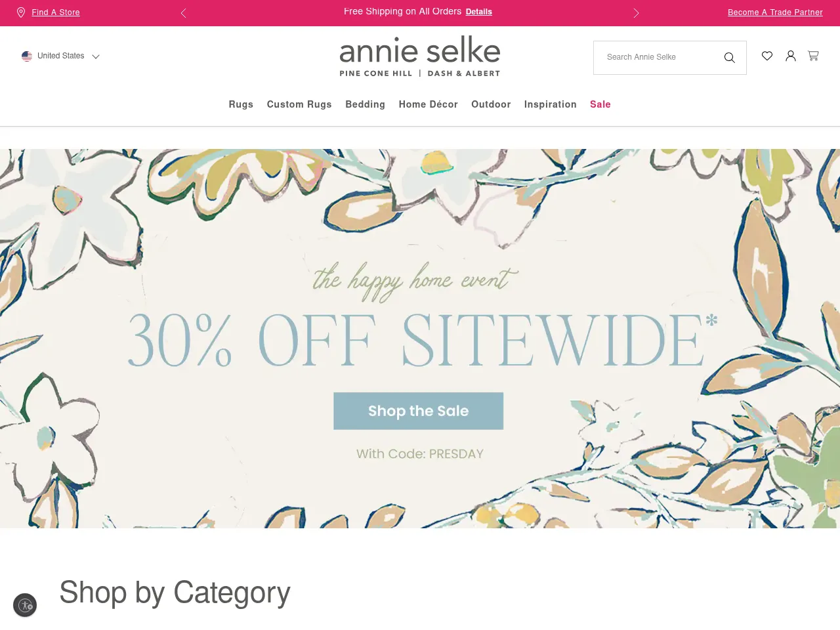
Task: Click the search magnifier icon
Action: click(x=729, y=58)
